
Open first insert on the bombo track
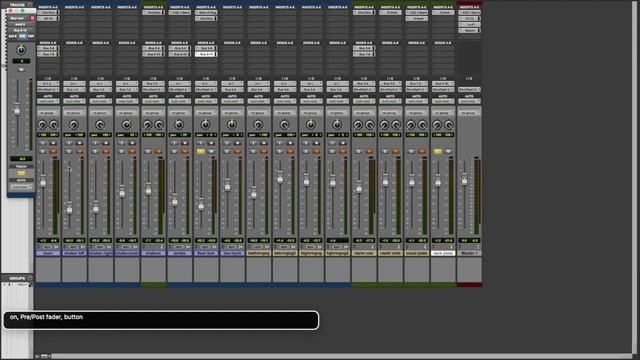(x=180, y=13)
